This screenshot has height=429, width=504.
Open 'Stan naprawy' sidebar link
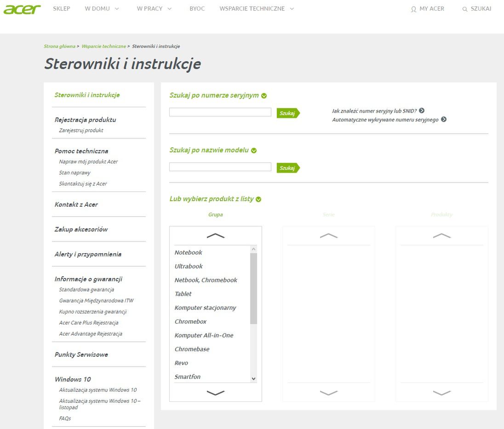74,173
